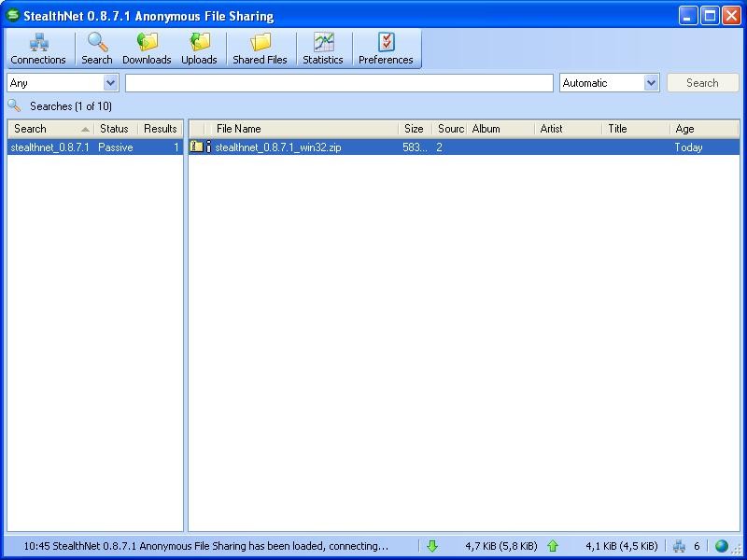Click the connections count icon in status bar

click(679, 546)
